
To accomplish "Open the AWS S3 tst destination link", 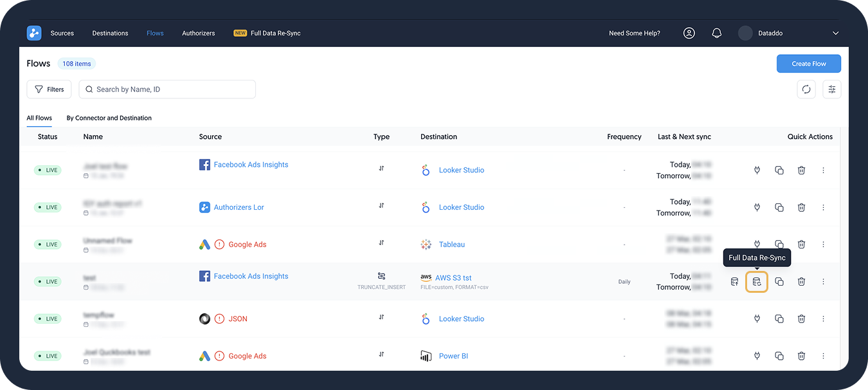I will 453,277.
